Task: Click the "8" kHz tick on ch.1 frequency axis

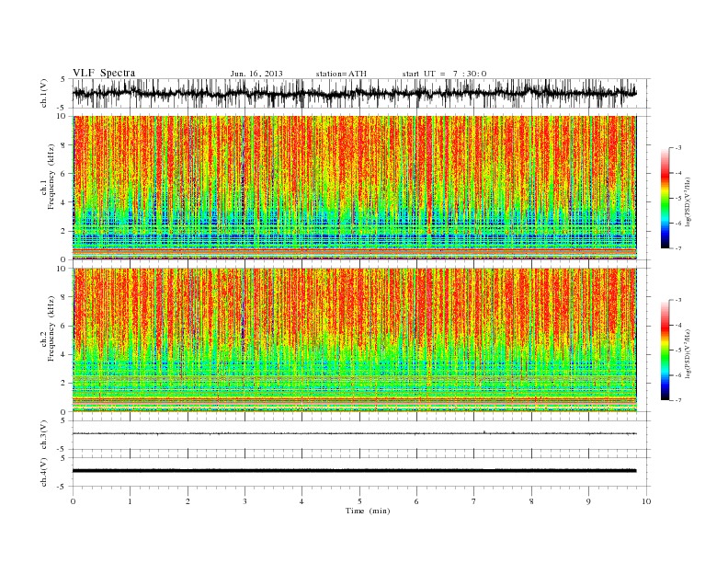Action: click(x=63, y=145)
